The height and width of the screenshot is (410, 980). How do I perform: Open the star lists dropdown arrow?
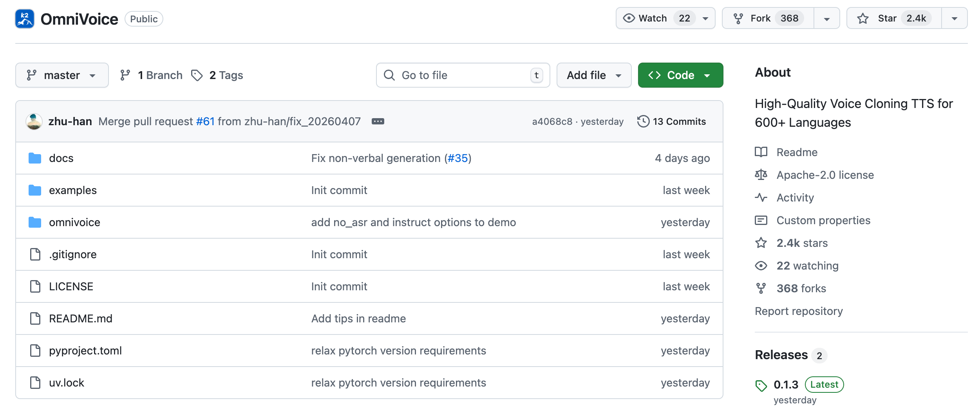point(954,18)
